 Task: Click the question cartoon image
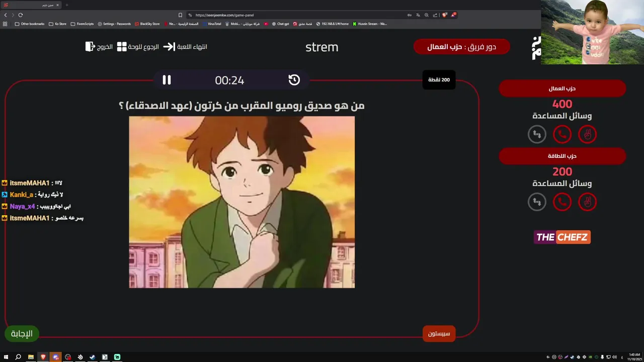pyautogui.click(x=242, y=202)
